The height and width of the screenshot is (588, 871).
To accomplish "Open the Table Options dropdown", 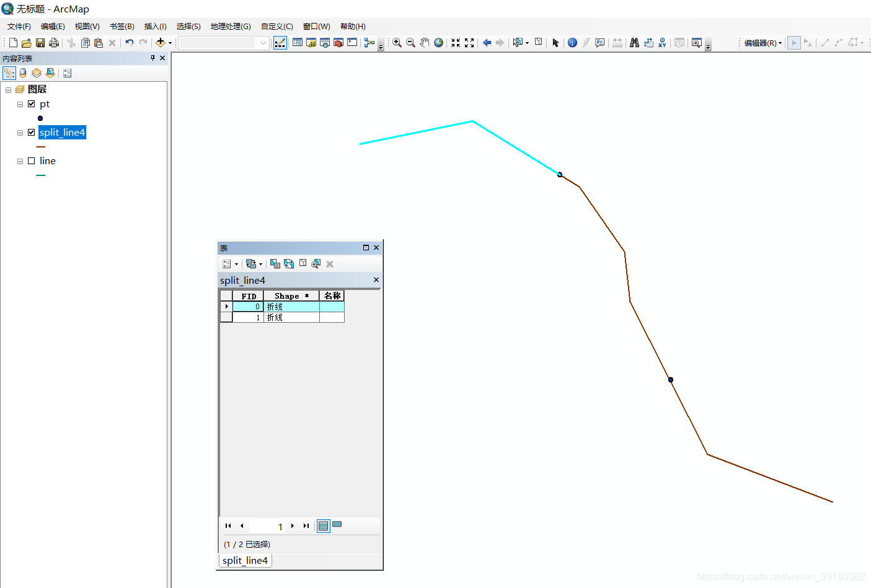I will click(230, 264).
